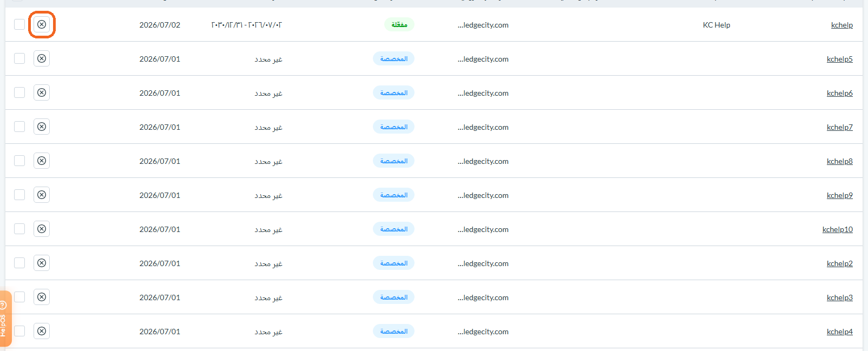Click the 2026/07/01 date for kchelp3
Screen dimensions: 868x351
160,297
